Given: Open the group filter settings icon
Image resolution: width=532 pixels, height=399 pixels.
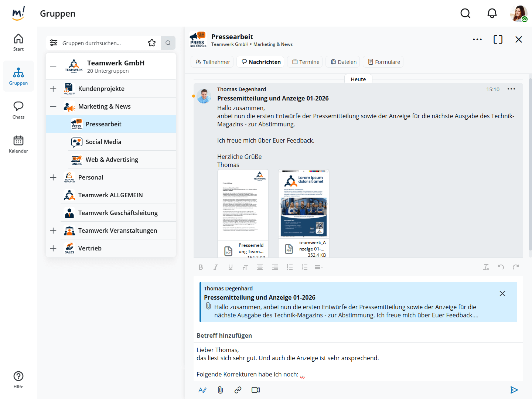Looking at the screenshot, I should click(x=54, y=43).
